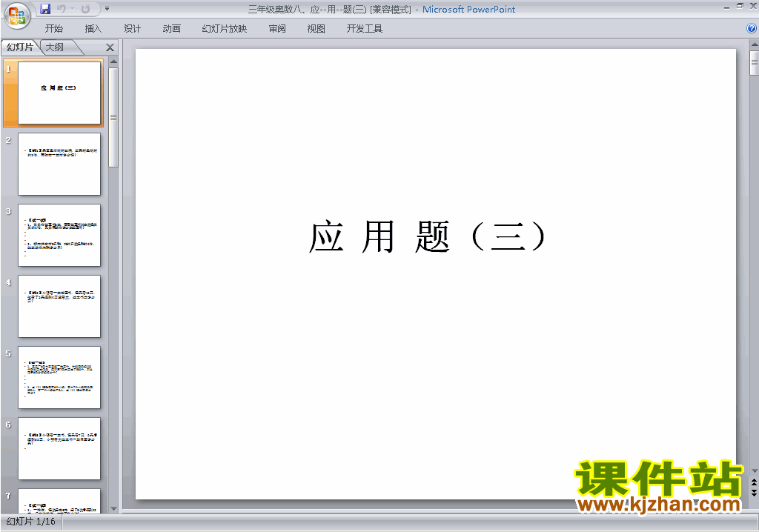
Task: Go to previous slide double-arrow button
Action: [754, 482]
